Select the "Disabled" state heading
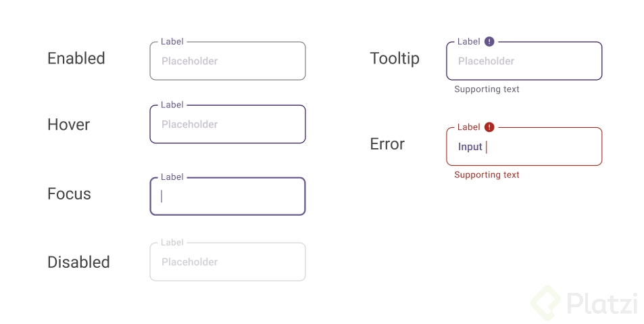Viewport: 644px width, 324px height. [78, 262]
